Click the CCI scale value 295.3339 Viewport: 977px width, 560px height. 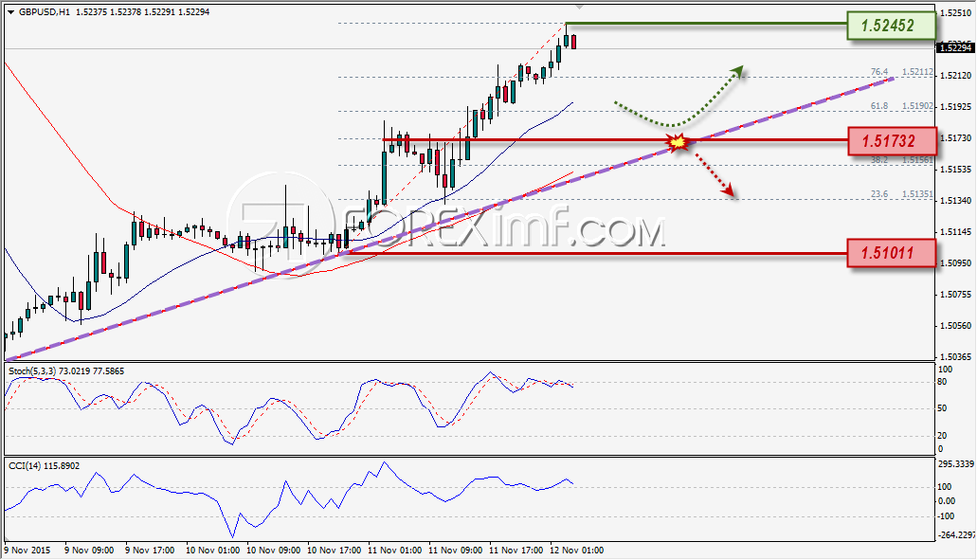(955, 464)
